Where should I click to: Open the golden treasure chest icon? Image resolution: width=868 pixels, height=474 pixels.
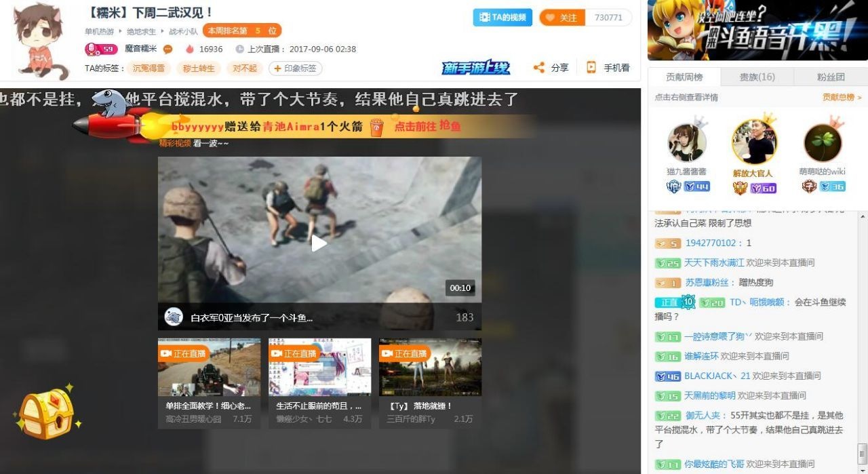point(46,412)
